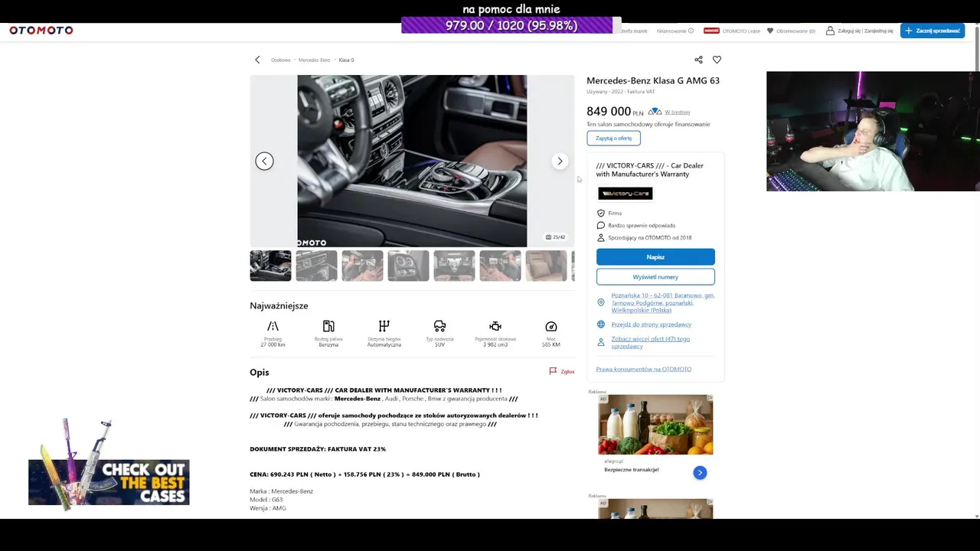The image size is (980, 551).
Task: Select the sixth gallery thumbnail
Action: (x=500, y=266)
